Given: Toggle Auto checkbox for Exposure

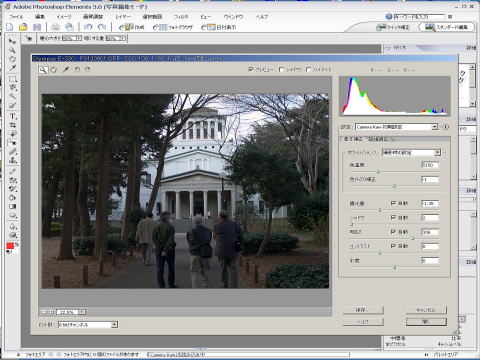Looking at the screenshot, I should click(x=393, y=203).
